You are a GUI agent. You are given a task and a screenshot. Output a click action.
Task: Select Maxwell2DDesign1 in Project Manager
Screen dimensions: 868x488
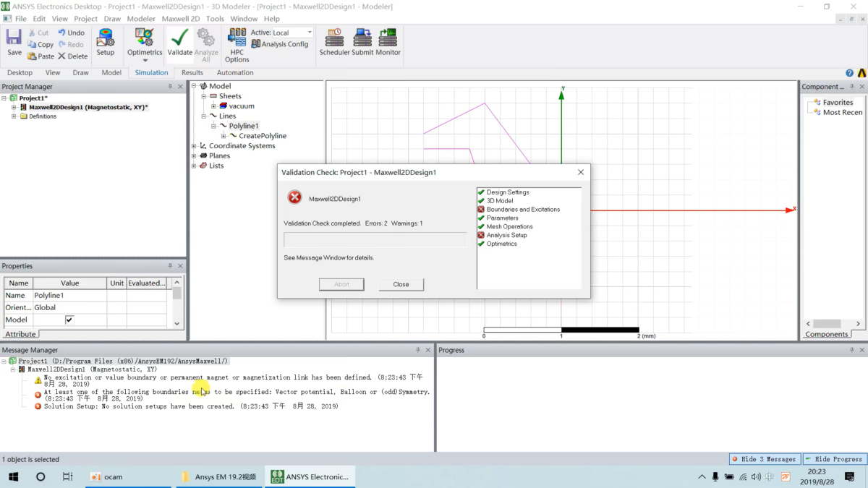[88, 107]
